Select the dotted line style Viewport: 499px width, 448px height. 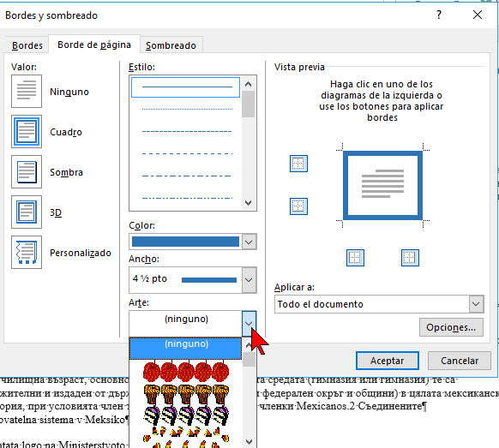coord(187,109)
